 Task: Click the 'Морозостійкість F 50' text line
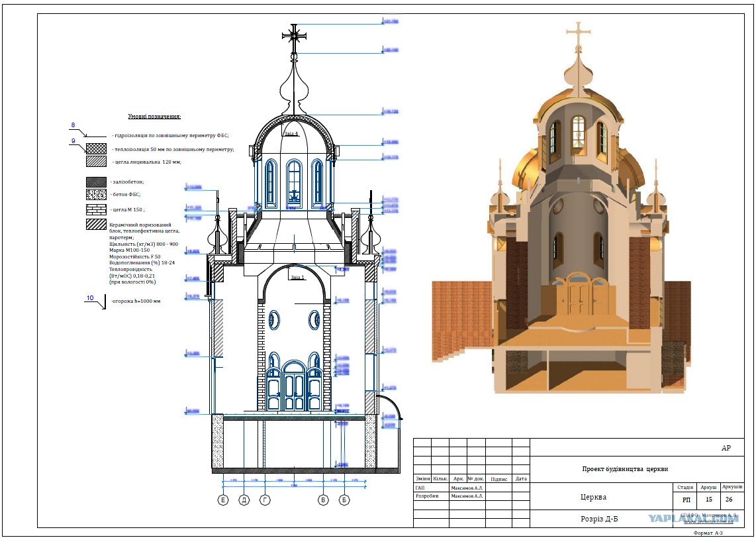(x=135, y=256)
